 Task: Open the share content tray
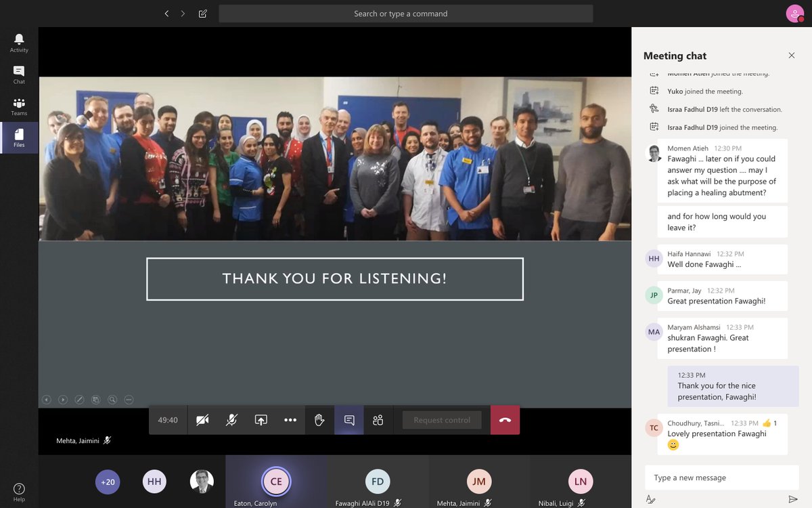point(261,420)
